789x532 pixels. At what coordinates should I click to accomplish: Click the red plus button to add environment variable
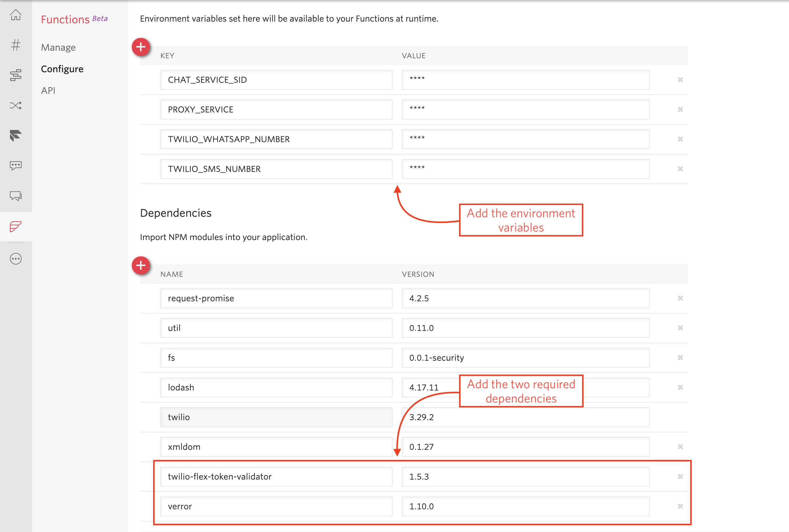tap(141, 46)
